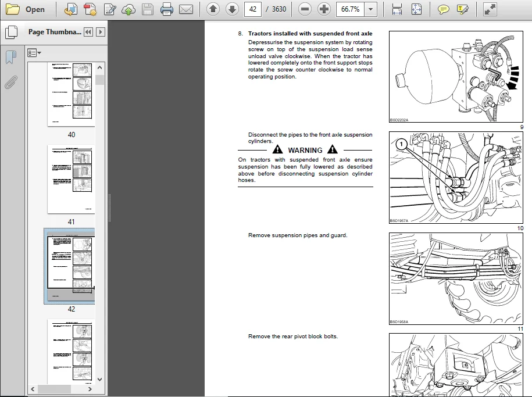Click thumbnail scrollbar down arrow
Viewport: 532px width, 397px height.
click(x=100, y=380)
